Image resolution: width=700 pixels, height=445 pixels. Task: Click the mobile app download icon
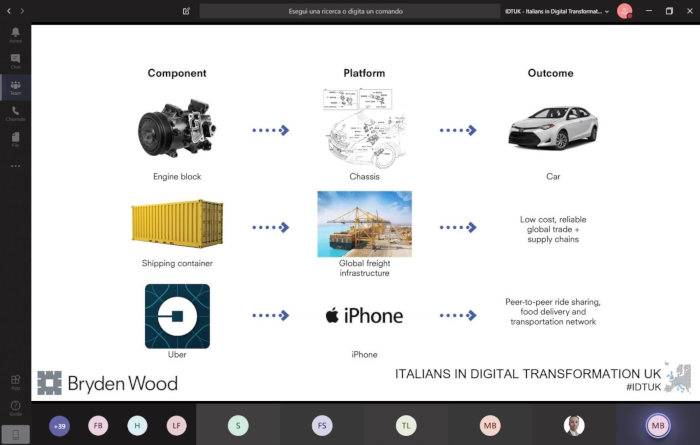15,434
